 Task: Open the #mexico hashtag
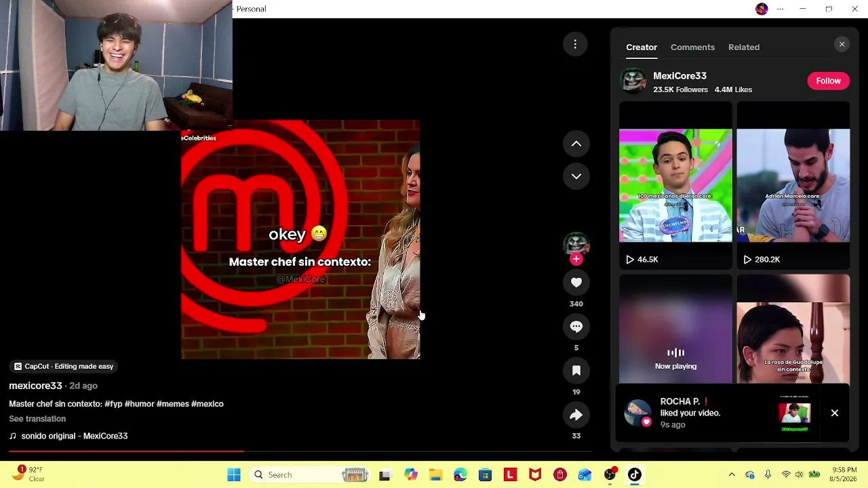[208, 404]
